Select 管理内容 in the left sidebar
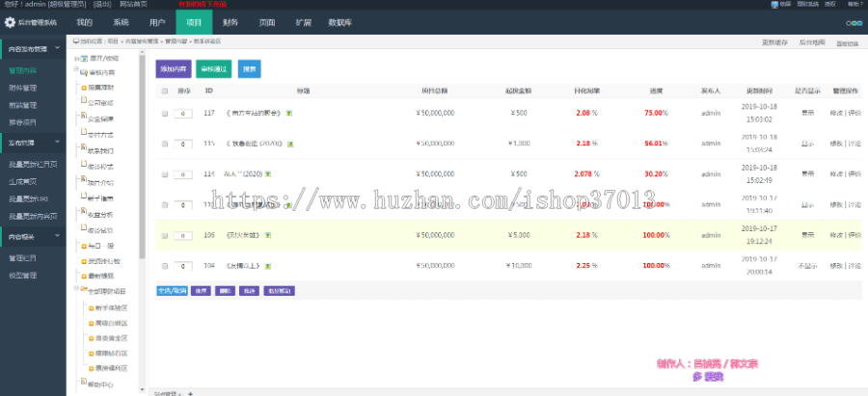 23,70
